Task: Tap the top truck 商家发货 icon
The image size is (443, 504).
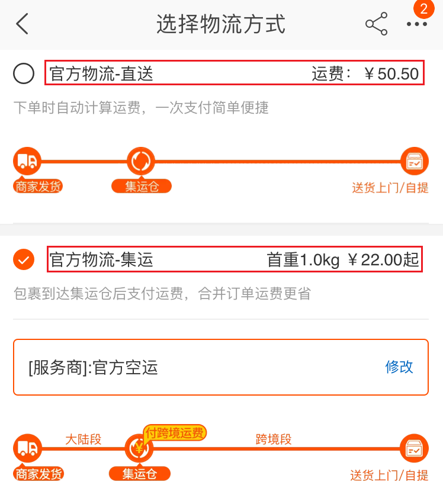Action: click(x=27, y=161)
